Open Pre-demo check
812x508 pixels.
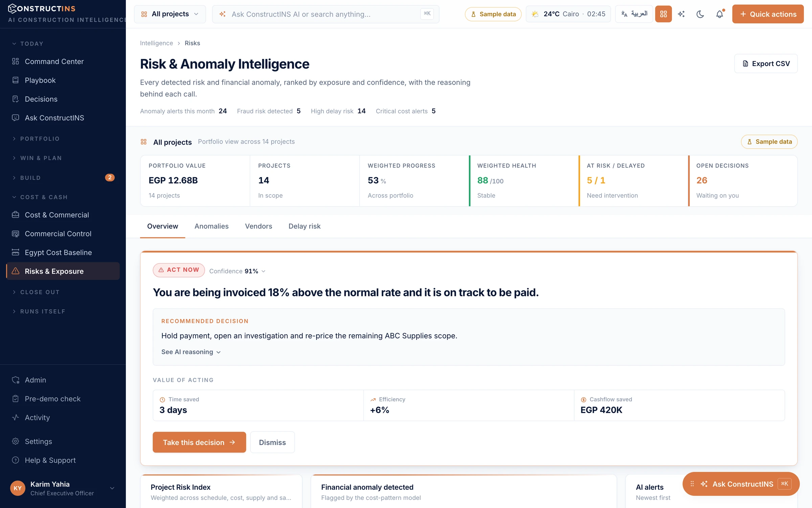tap(63, 399)
